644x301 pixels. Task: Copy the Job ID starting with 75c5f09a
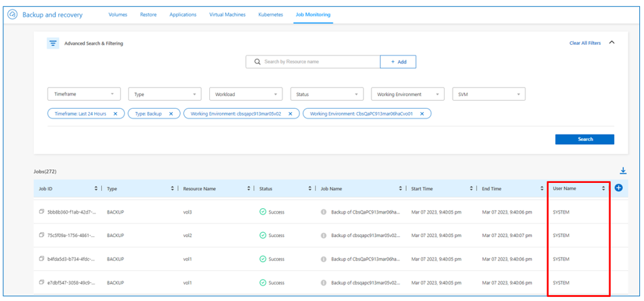tap(41, 236)
